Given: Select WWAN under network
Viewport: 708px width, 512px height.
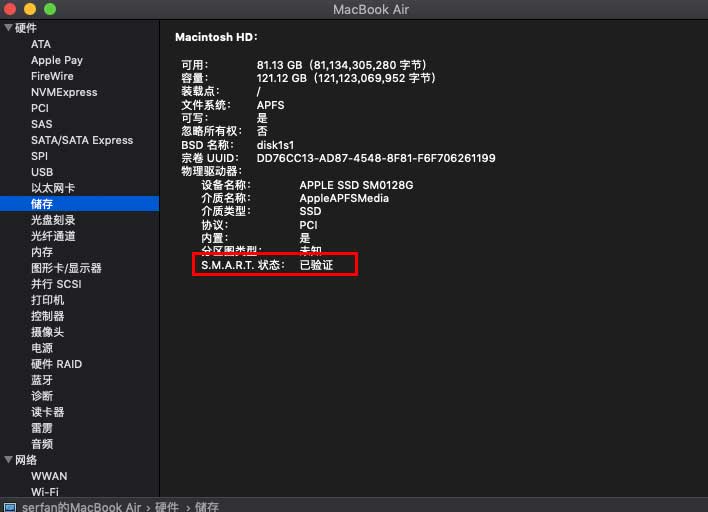Looking at the screenshot, I should tap(49, 476).
